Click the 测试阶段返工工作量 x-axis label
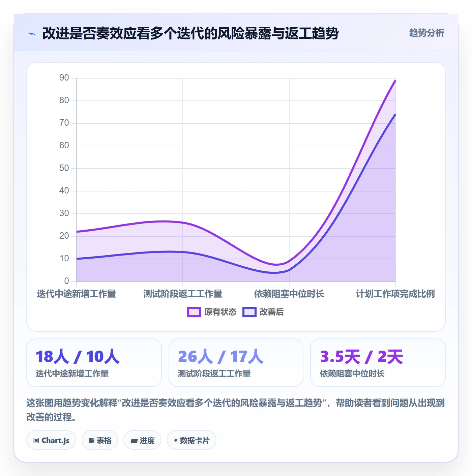Image resolution: width=472 pixels, height=476 pixels. (x=183, y=294)
